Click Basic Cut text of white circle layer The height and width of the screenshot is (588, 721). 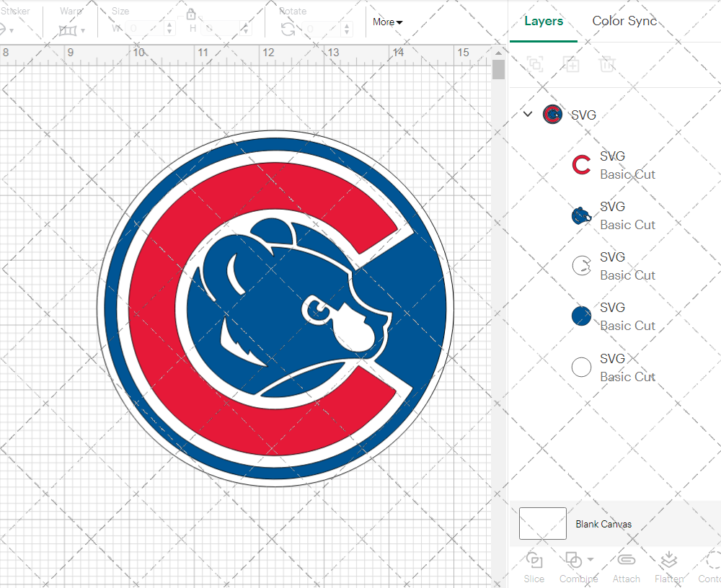click(x=627, y=377)
